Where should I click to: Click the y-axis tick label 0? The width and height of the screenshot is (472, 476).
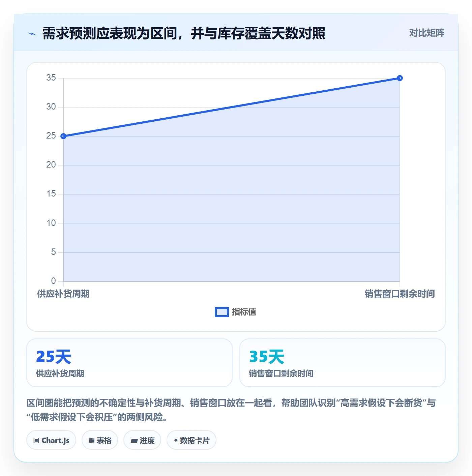coord(53,281)
